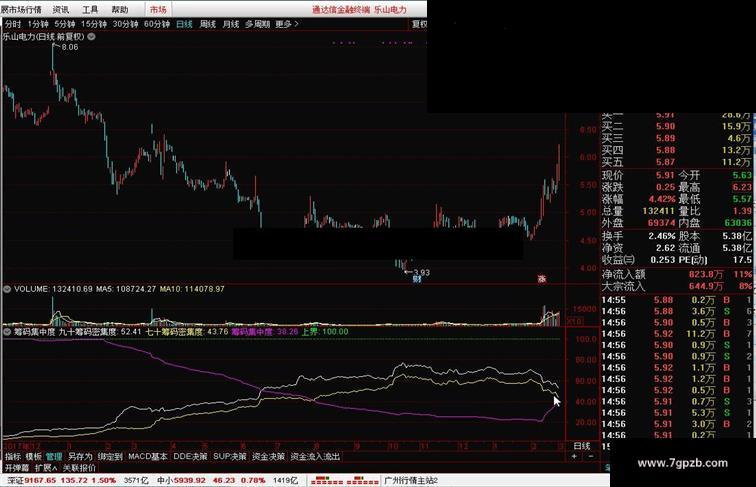Image resolution: width=756 pixels, height=487 pixels.
Task: Click the 涨幅 4.42% value
Action: (x=662, y=199)
